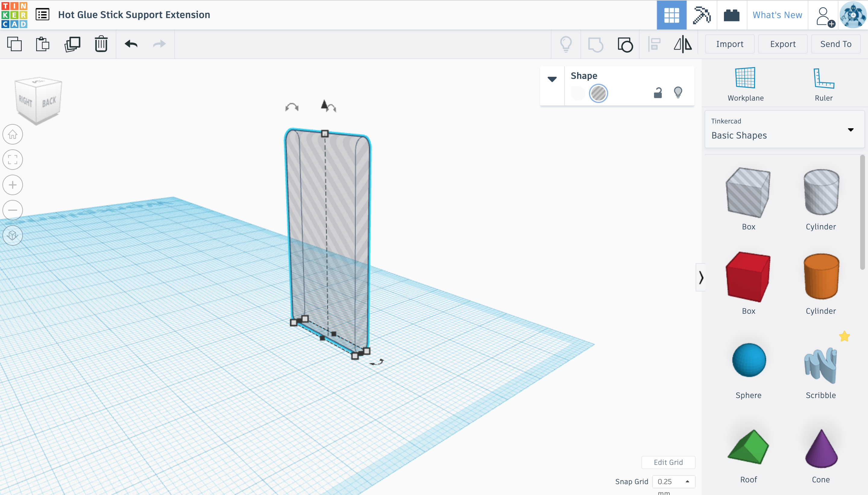Open the Mirror tool
Screen dimensions: 868x495
pos(682,44)
